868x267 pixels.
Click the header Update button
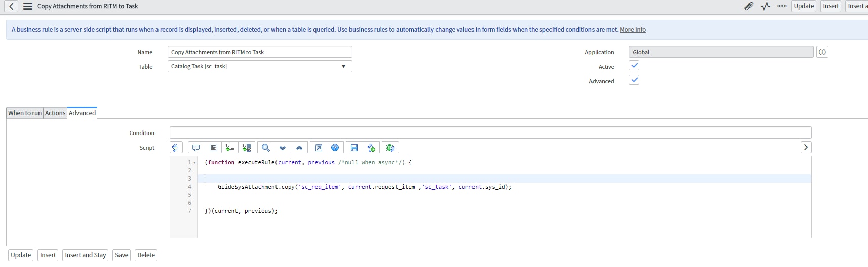point(804,6)
